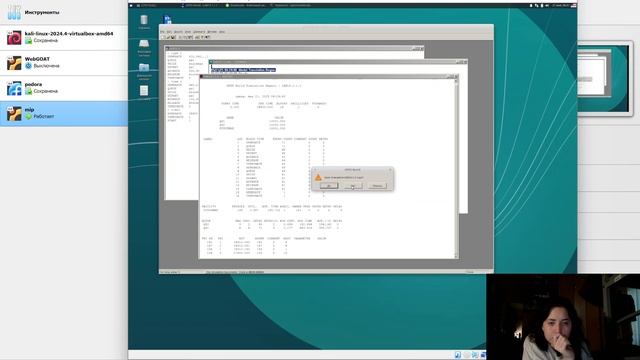Screen dimensions: 640x360
Task: Open the VM preview thumbnail on the right
Action: click(x=604, y=78)
